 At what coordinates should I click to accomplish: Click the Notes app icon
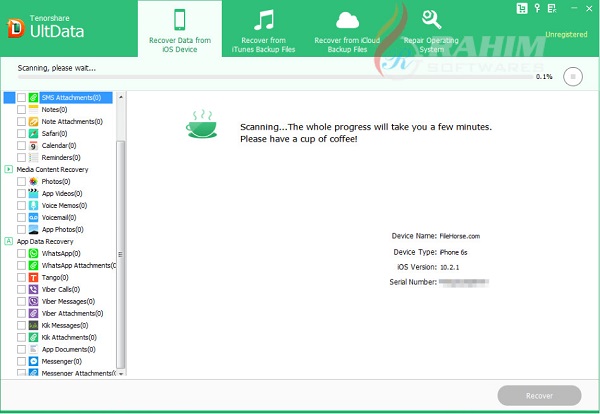click(33, 109)
